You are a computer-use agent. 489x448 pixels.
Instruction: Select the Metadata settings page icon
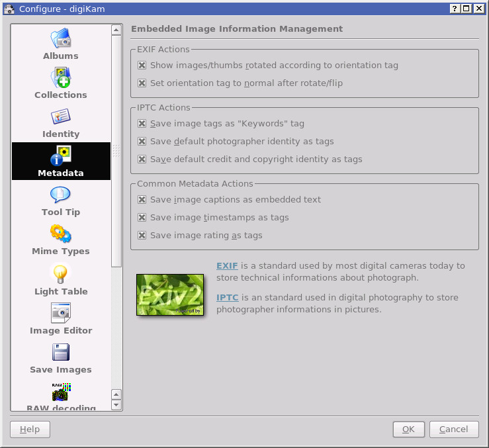(x=61, y=156)
